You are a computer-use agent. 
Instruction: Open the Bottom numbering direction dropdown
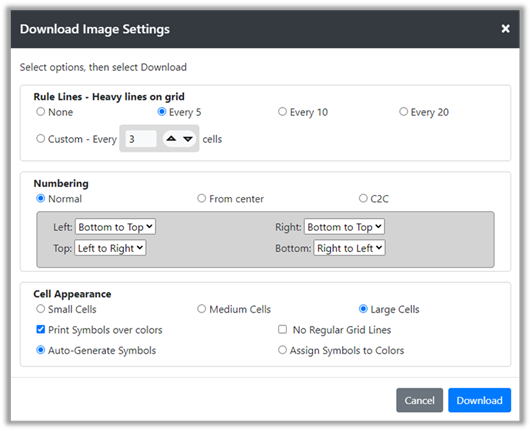click(x=349, y=248)
